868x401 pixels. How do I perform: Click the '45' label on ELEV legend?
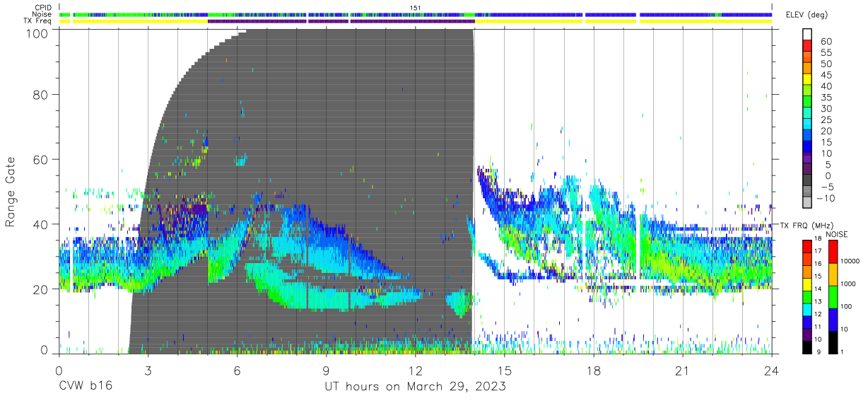coord(825,75)
